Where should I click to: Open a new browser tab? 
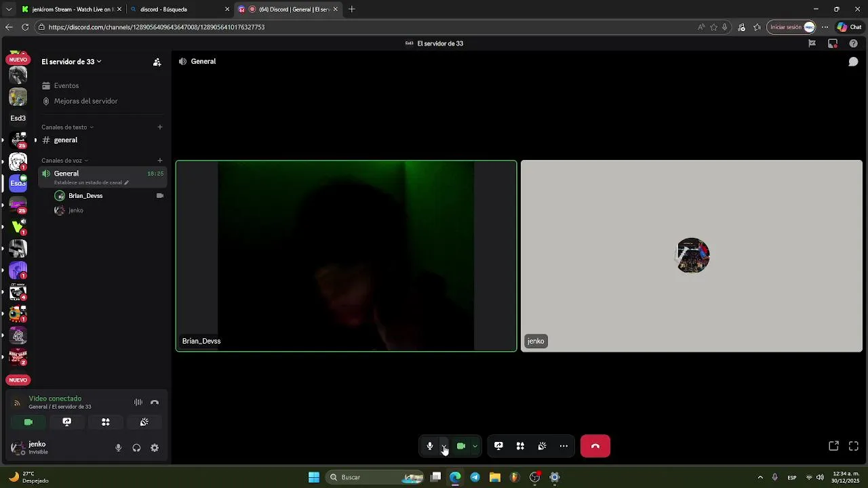click(x=351, y=9)
